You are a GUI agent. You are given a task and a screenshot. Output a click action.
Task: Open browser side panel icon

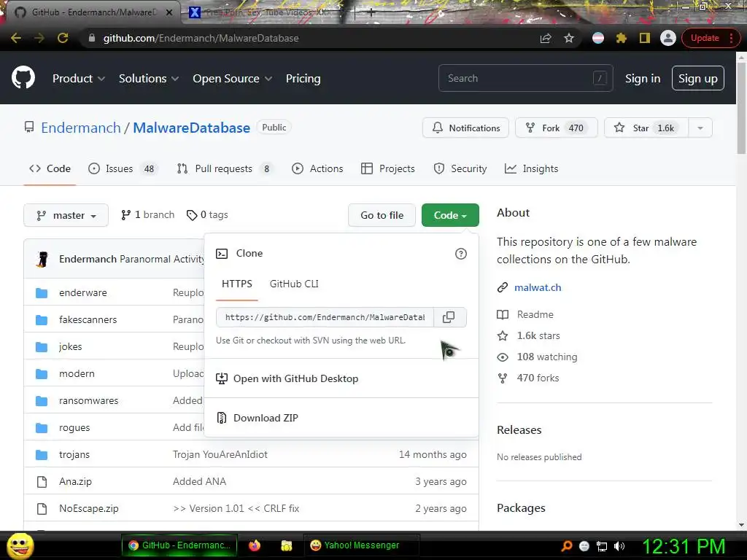point(645,38)
